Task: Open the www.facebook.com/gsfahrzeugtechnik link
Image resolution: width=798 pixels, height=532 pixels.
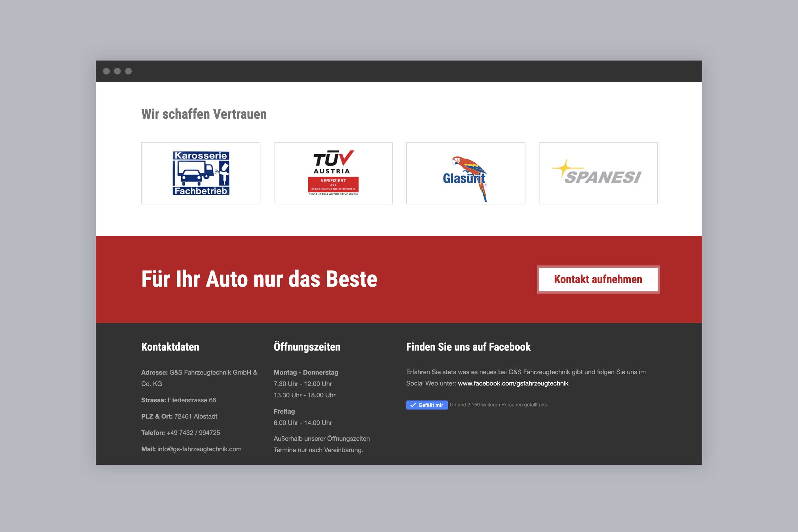Action: coord(513,383)
